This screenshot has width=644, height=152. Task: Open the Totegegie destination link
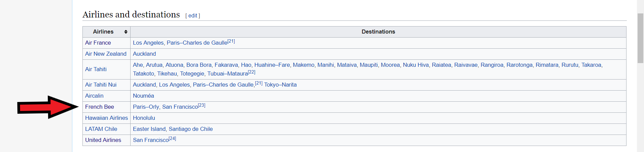click(192, 73)
